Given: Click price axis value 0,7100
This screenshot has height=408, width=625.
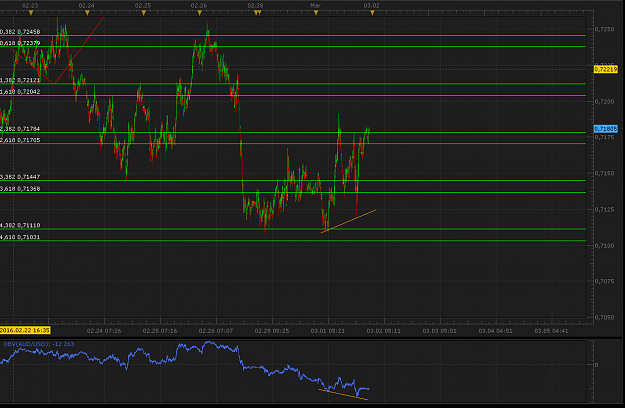Looking at the screenshot, I should 604,246.
